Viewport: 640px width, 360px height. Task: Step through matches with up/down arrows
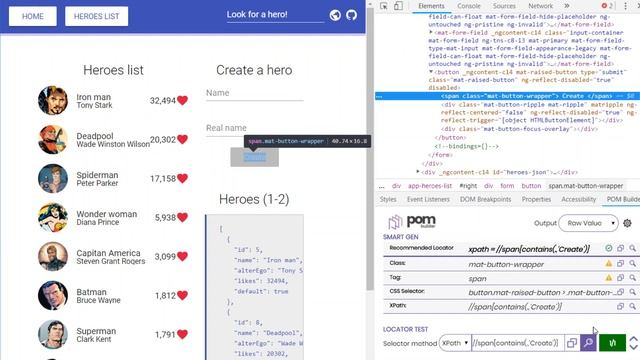(633, 343)
